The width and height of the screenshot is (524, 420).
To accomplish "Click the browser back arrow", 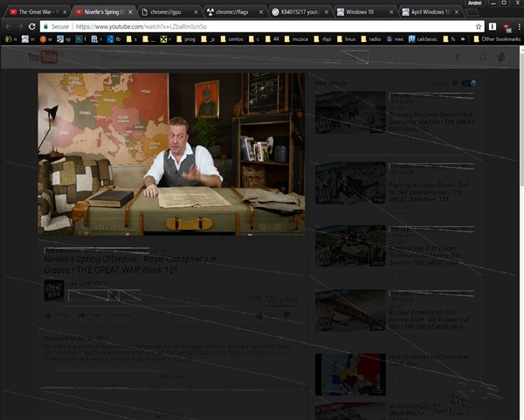I will click(9, 27).
